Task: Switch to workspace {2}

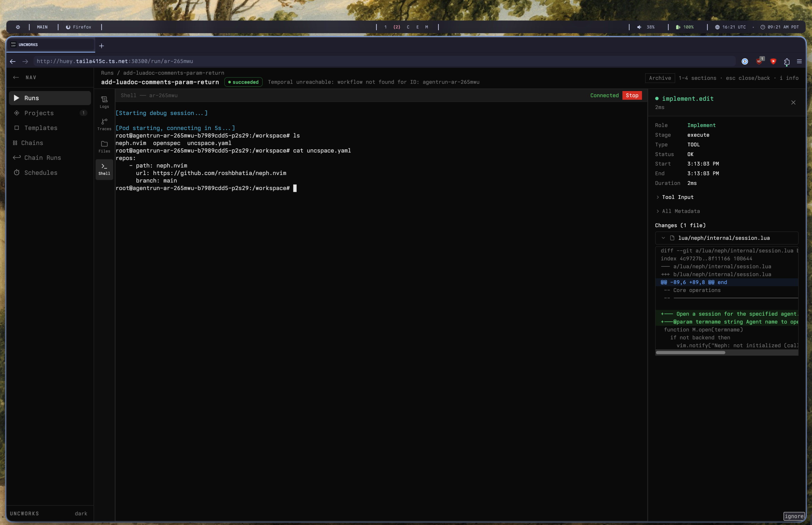Action: tap(397, 27)
